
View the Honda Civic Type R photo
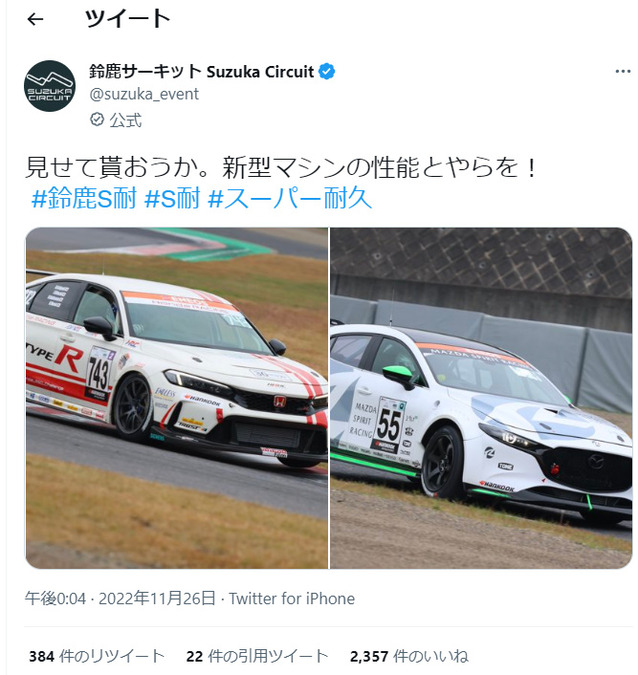177,398
